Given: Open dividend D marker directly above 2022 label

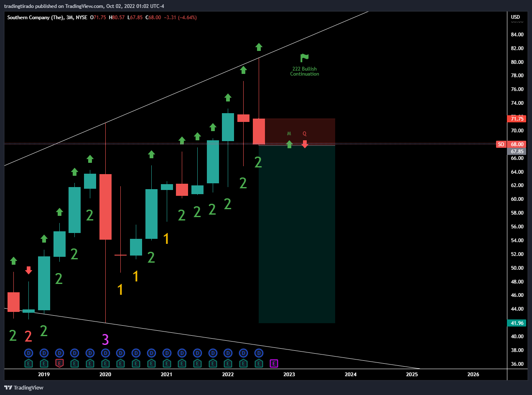Looking at the screenshot, I should point(228,353).
